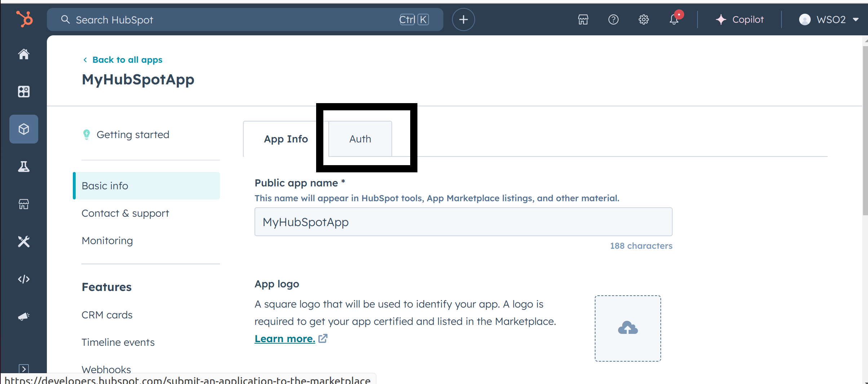Click the Features heading in the side menu
Screen dimensions: 868x384
point(107,287)
